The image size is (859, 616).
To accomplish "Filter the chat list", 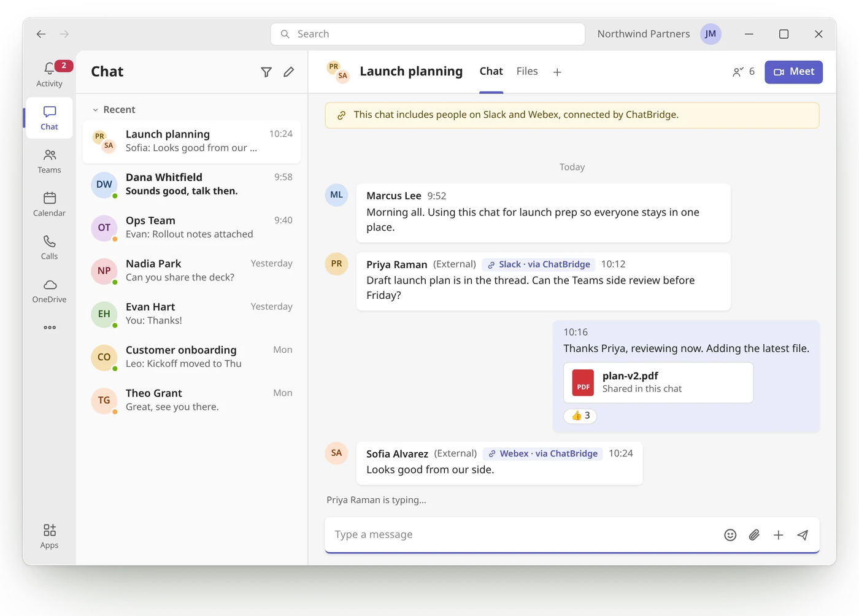I will click(266, 72).
